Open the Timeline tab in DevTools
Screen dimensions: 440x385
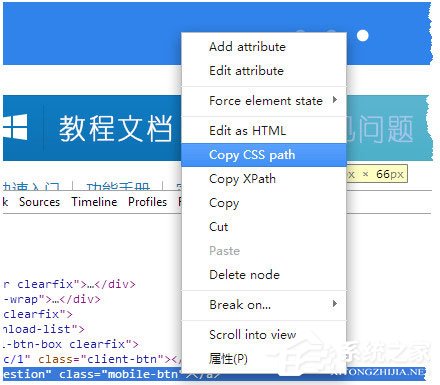[x=94, y=202]
